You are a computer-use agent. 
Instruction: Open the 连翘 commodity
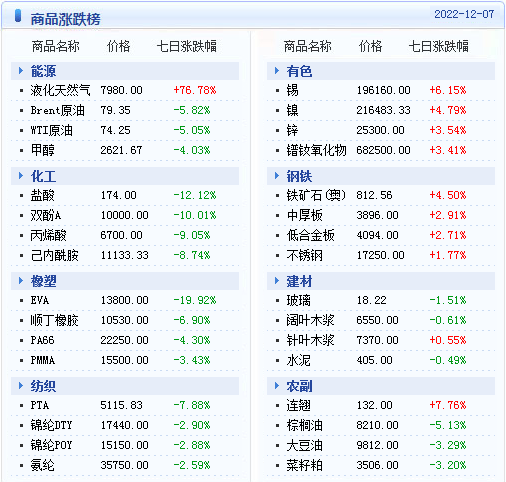click(299, 405)
